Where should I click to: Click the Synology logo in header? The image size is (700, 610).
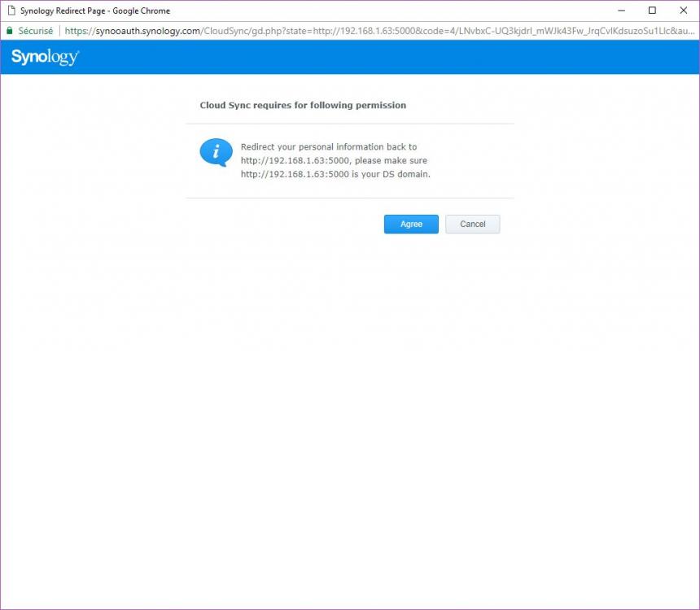tap(45, 57)
